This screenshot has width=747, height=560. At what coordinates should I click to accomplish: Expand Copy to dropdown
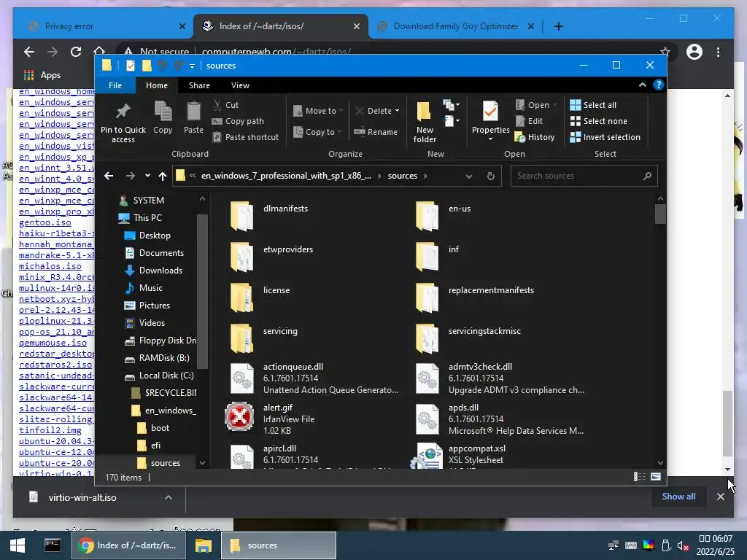pos(339,132)
